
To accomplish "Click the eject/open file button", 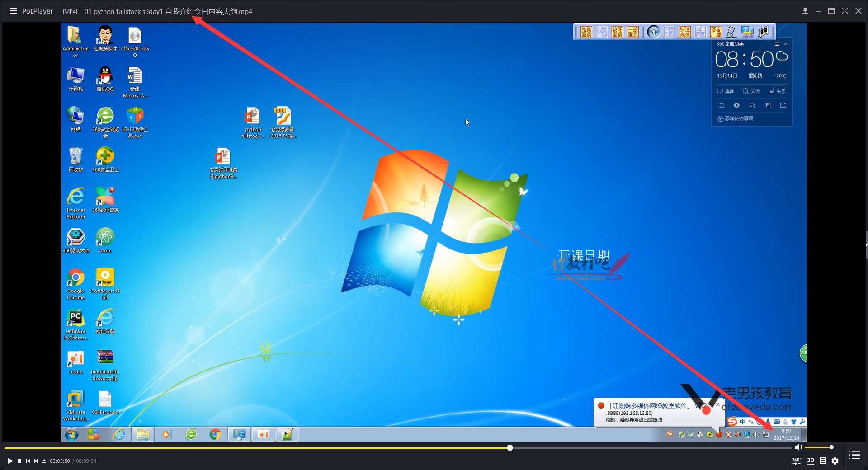I will [x=44, y=461].
